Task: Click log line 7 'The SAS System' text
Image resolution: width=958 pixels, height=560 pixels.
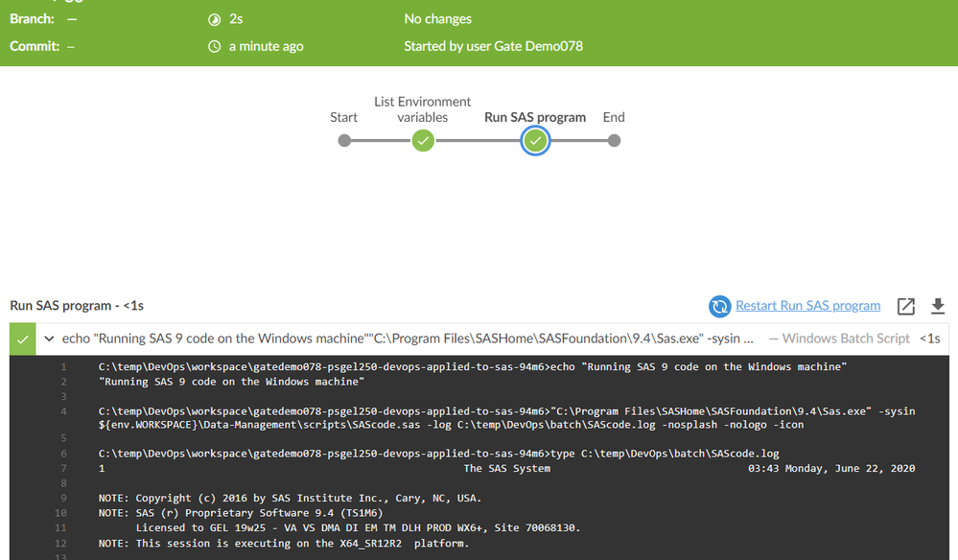Action: click(506, 468)
